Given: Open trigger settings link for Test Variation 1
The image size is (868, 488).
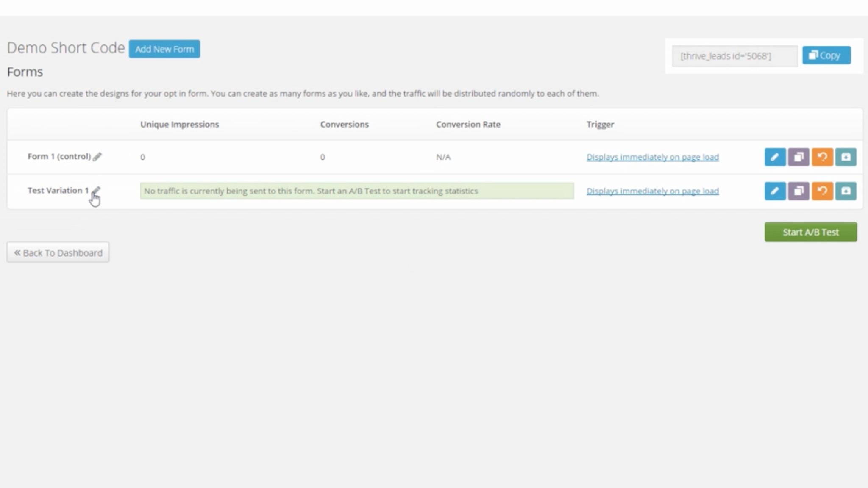Looking at the screenshot, I should pos(652,191).
